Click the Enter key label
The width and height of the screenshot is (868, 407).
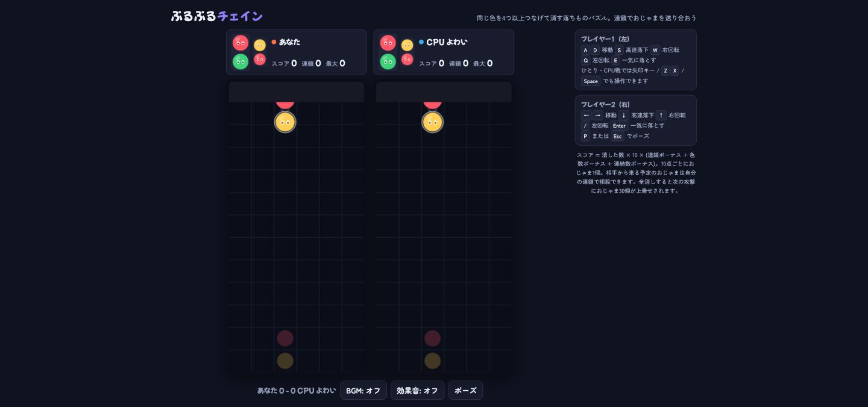point(619,126)
